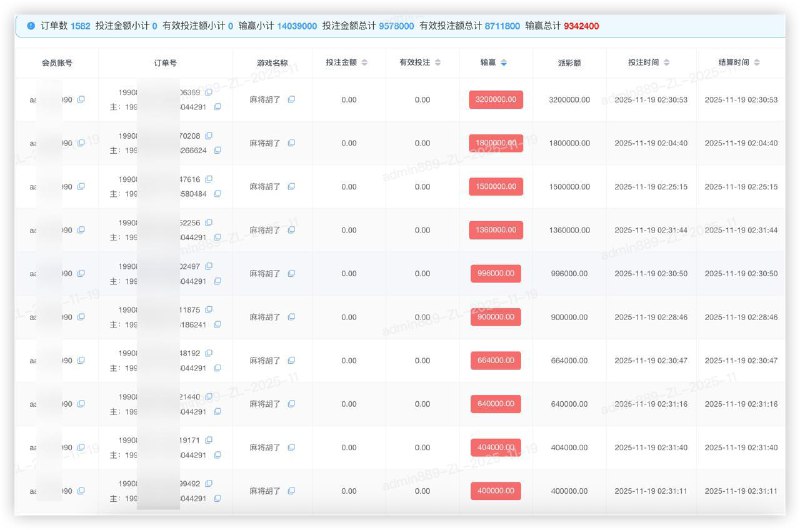Copy game name in the 400000.00 row

coord(291,491)
